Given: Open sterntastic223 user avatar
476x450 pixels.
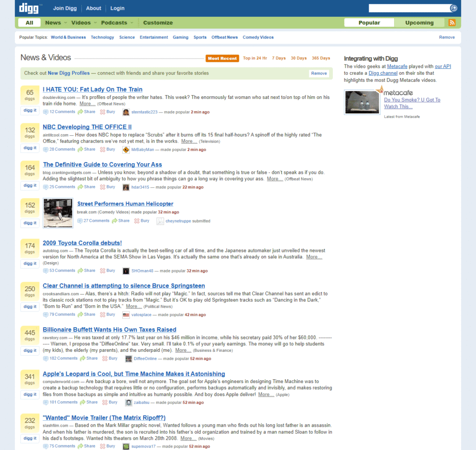Looking at the screenshot, I should [x=126, y=112].
